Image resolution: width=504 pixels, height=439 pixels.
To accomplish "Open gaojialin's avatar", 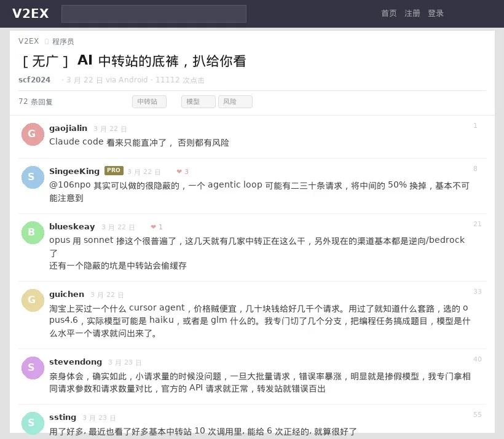I will click(33, 134).
